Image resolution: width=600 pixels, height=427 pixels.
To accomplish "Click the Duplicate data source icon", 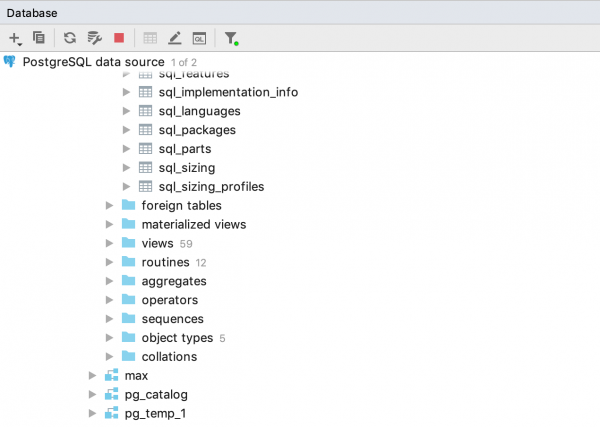I will pos(39,38).
